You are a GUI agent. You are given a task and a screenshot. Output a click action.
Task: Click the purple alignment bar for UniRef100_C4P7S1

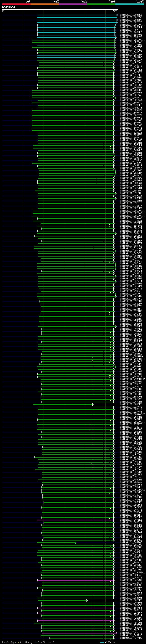76,580
